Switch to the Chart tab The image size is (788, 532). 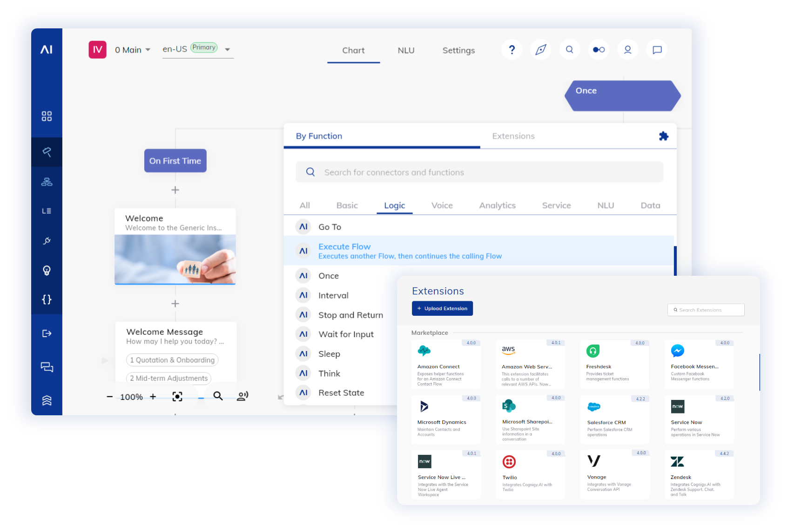point(353,50)
